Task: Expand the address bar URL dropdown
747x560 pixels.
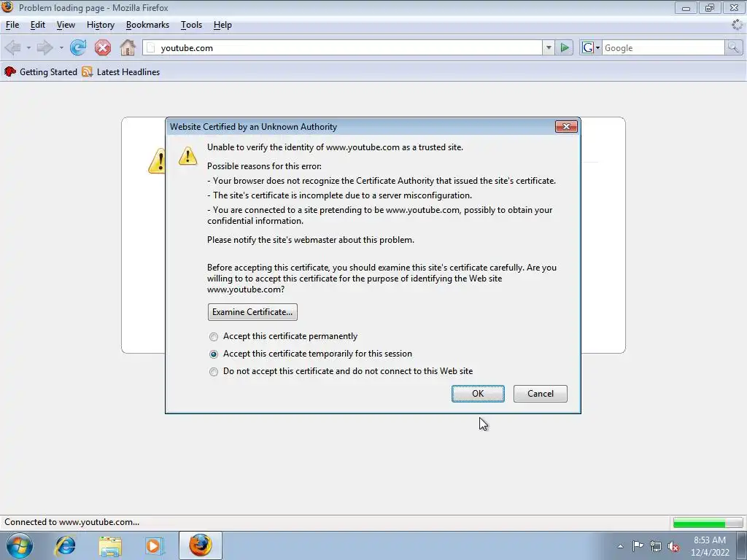Action: (x=549, y=47)
